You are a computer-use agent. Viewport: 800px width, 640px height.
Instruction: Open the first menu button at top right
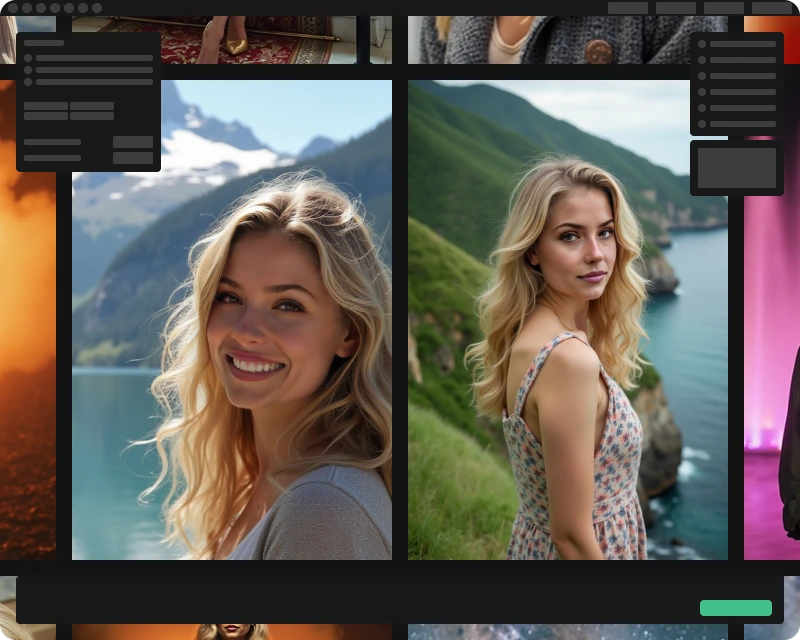[628, 8]
